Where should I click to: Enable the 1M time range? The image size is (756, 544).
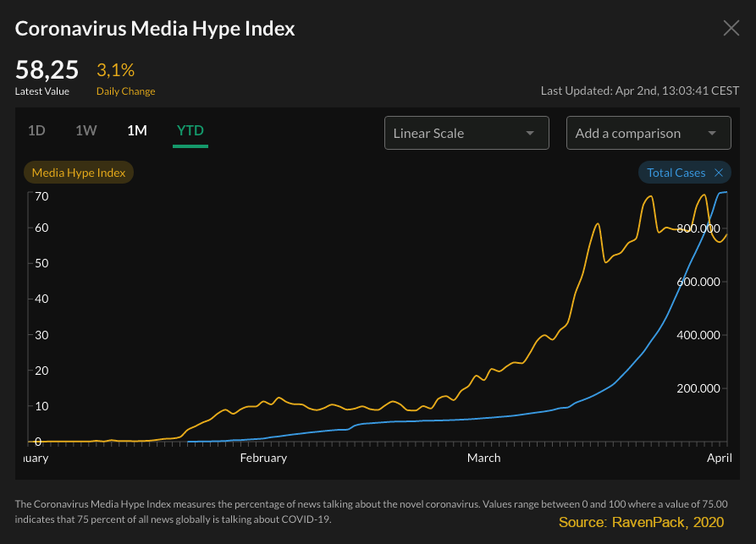pyautogui.click(x=136, y=131)
